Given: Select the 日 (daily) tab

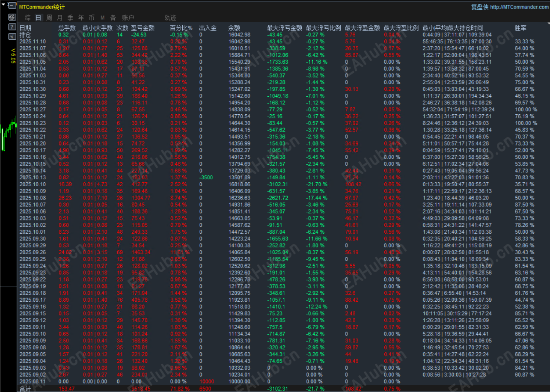Looking at the screenshot, I should click(x=39, y=18).
